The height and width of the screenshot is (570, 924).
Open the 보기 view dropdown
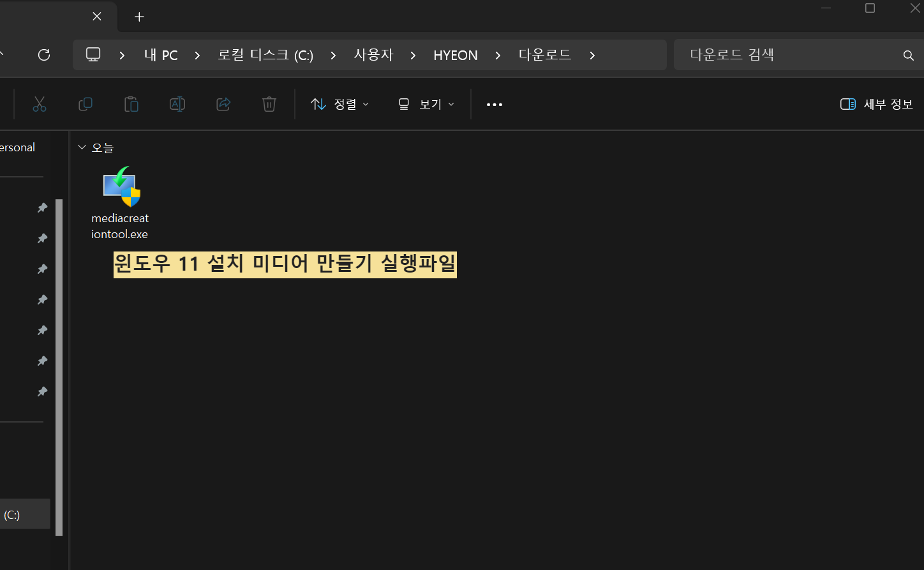[426, 104]
